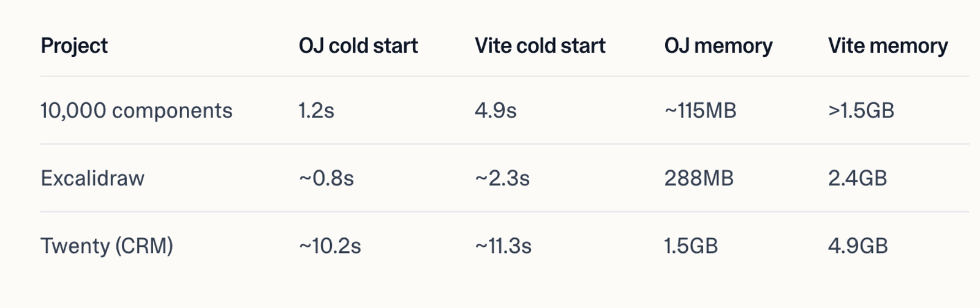Click the ~115MB OJ memory value
The image size is (980, 308).
[x=701, y=111]
